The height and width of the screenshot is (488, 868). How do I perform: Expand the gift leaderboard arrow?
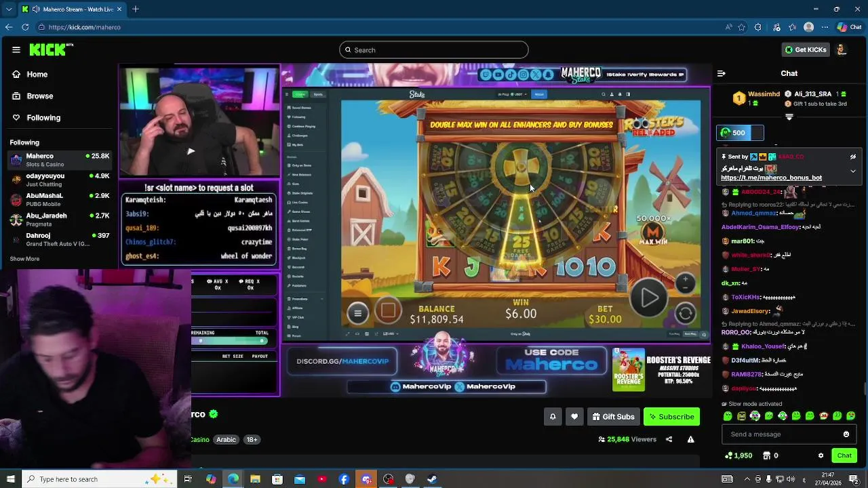pos(789,117)
